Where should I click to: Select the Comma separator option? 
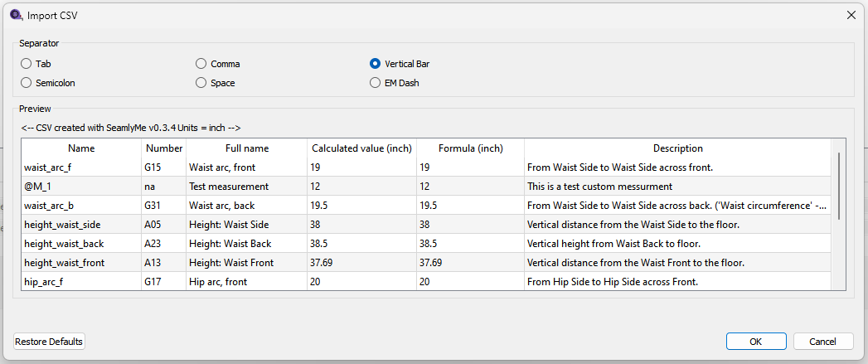[201, 64]
